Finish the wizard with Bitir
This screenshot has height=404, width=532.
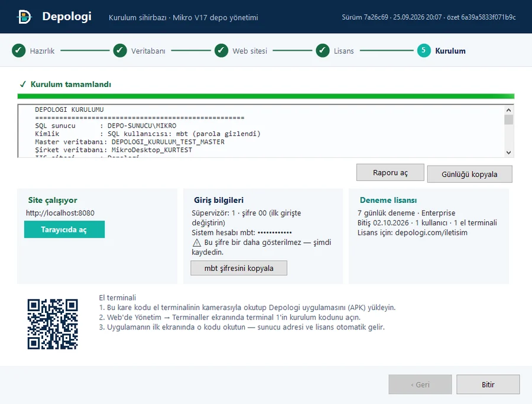[x=488, y=384]
